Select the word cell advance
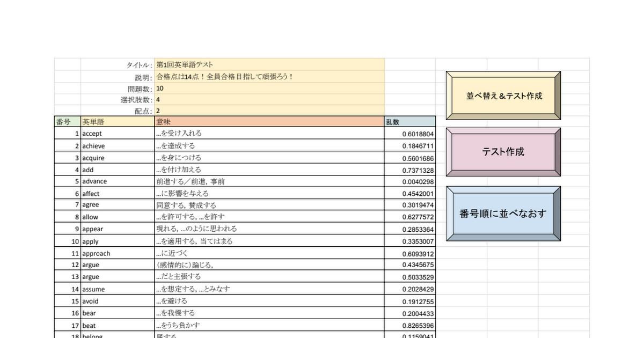 (x=118, y=181)
